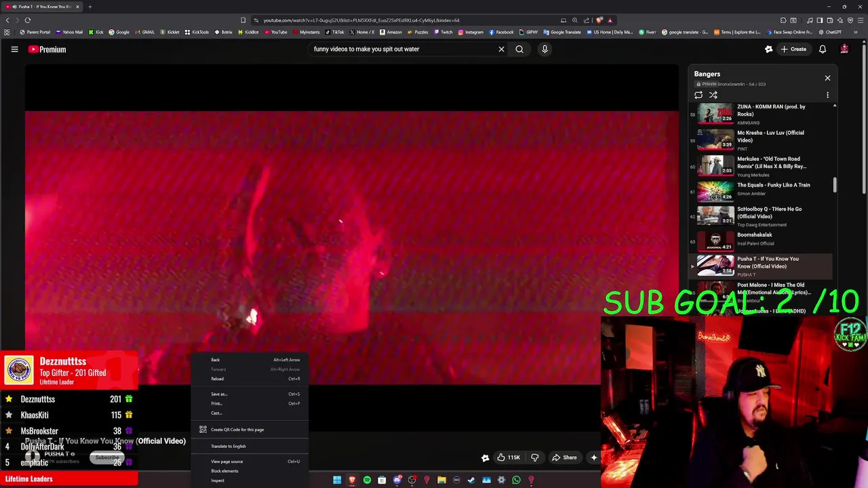Close the Bangers playlist panel

[x=827, y=78]
